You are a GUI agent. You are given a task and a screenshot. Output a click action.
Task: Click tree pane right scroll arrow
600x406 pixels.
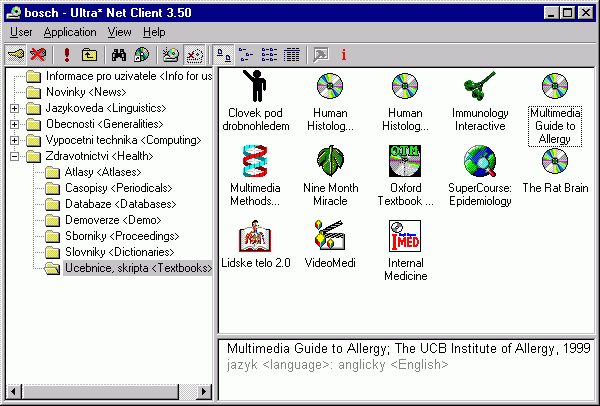[x=204, y=391]
